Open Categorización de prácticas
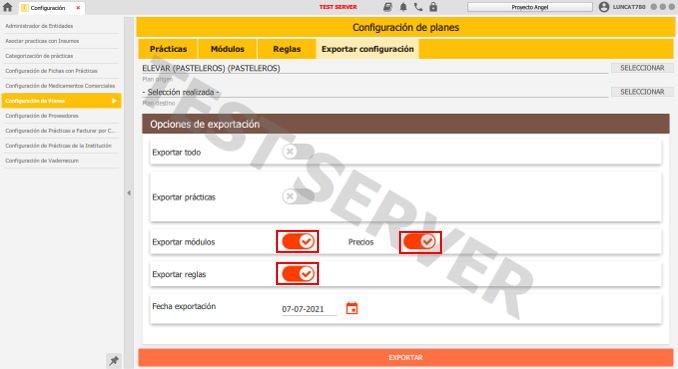 61,56
